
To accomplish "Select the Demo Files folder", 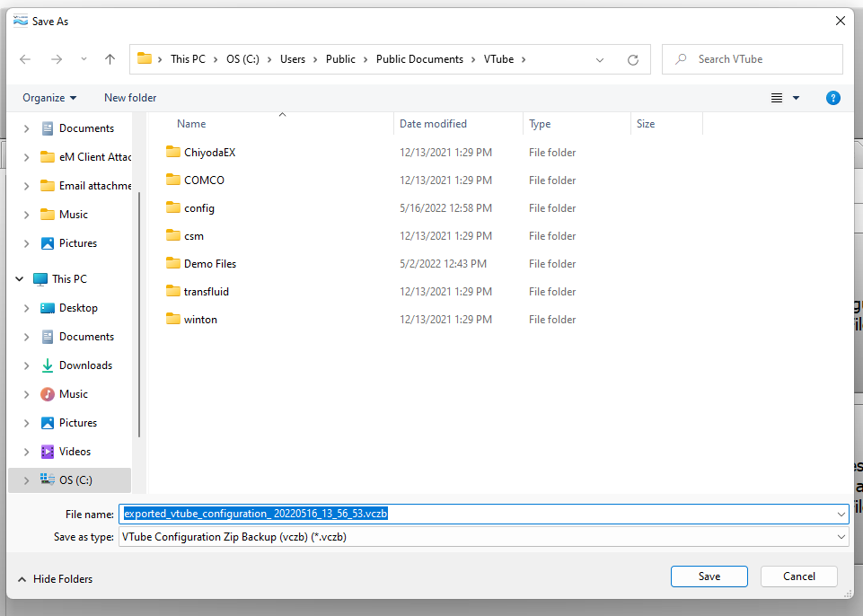I will pos(209,264).
